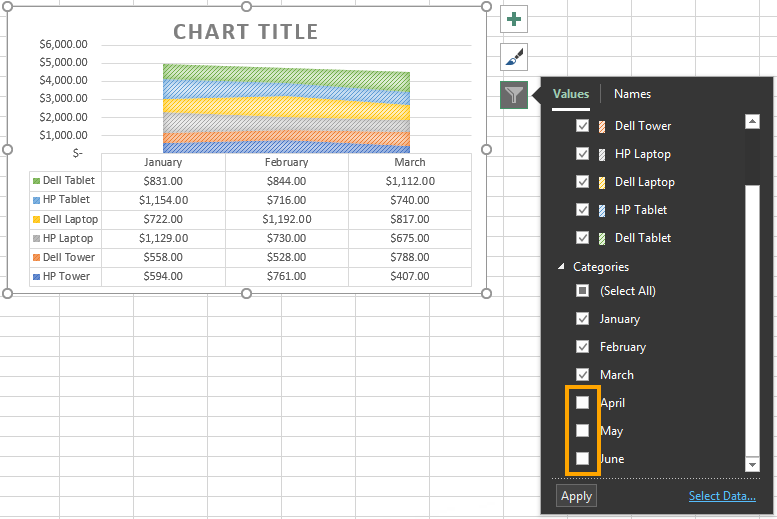Viewport: 777px width, 519px height.
Task: Click the $1,192.00 Dell Laptop February value
Action: click(287, 219)
